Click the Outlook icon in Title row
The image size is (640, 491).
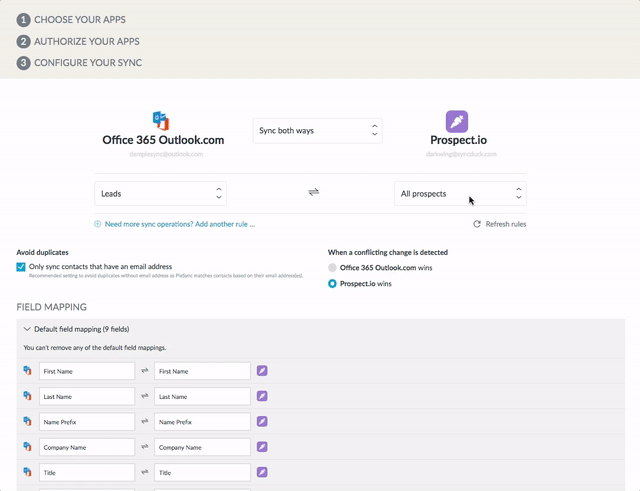pyautogui.click(x=27, y=472)
